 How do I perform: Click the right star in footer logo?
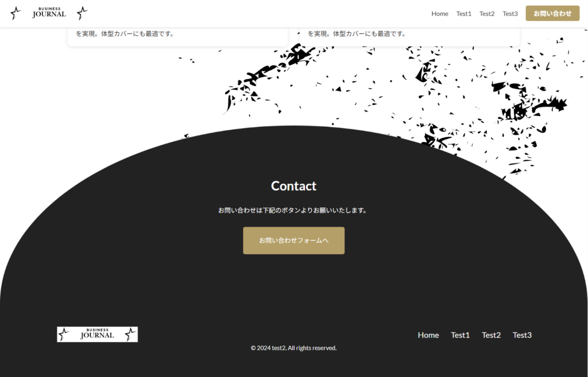130,335
